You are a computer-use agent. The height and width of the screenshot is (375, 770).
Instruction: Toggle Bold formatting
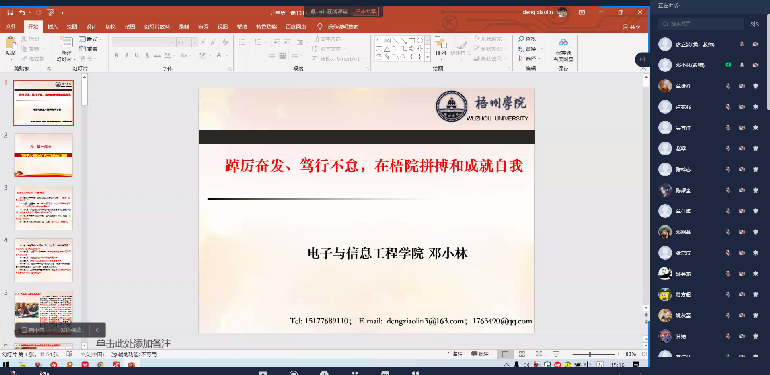[x=116, y=55]
